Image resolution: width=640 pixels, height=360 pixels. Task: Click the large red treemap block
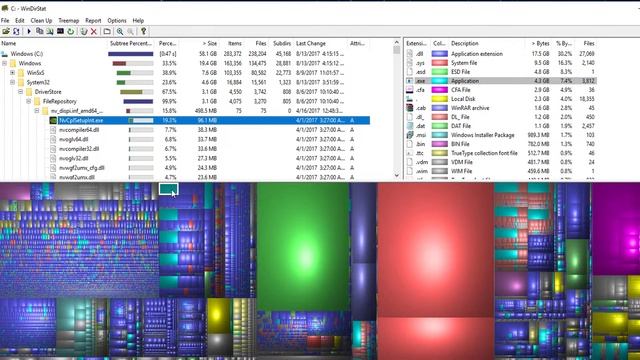click(x=436, y=250)
